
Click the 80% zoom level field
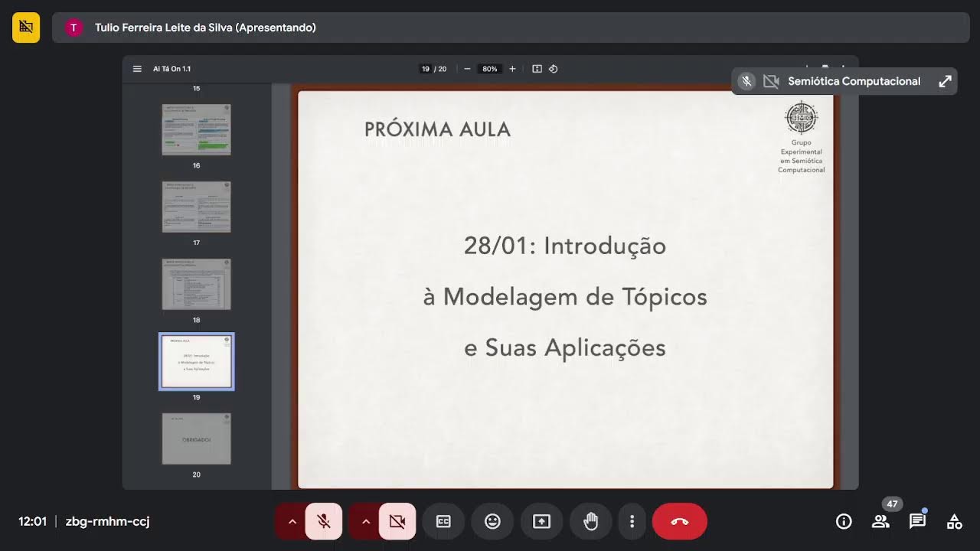click(490, 69)
